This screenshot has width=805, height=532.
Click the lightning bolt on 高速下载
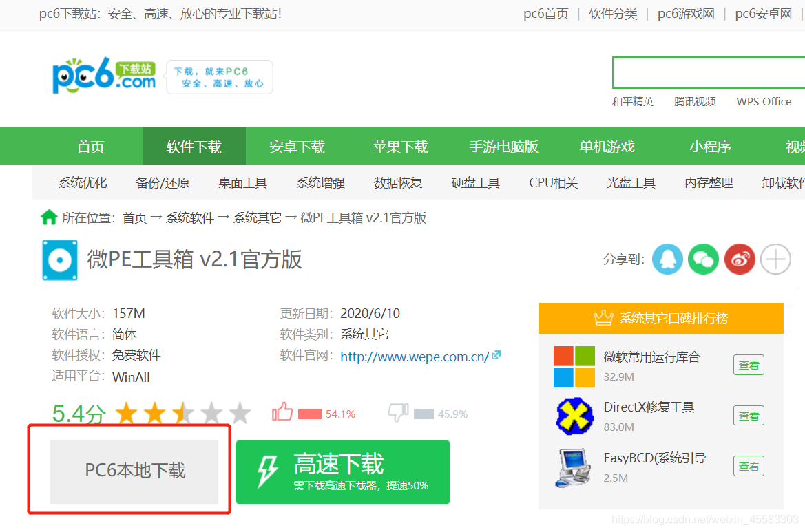coord(267,471)
